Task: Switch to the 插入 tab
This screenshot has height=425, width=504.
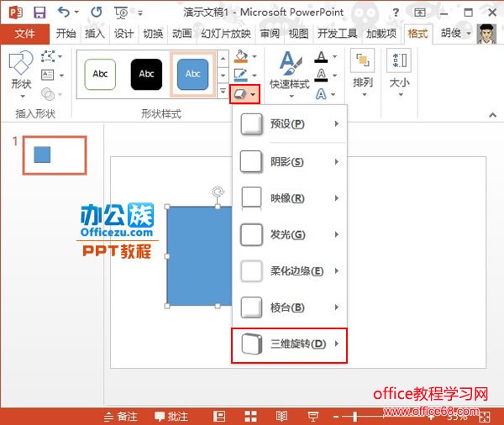Action: (x=95, y=34)
